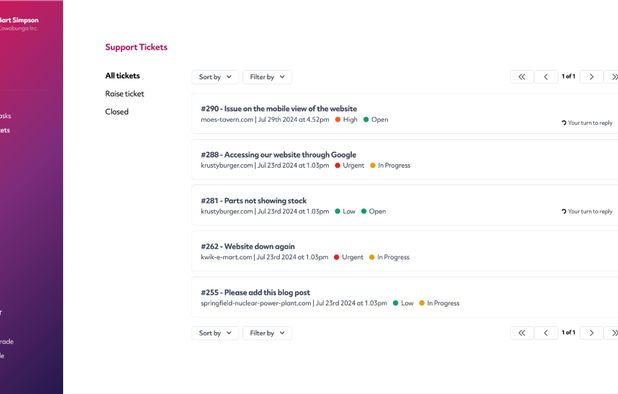Go to previous page using top left chevron
This screenshot has width=618, height=394.
(546, 77)
